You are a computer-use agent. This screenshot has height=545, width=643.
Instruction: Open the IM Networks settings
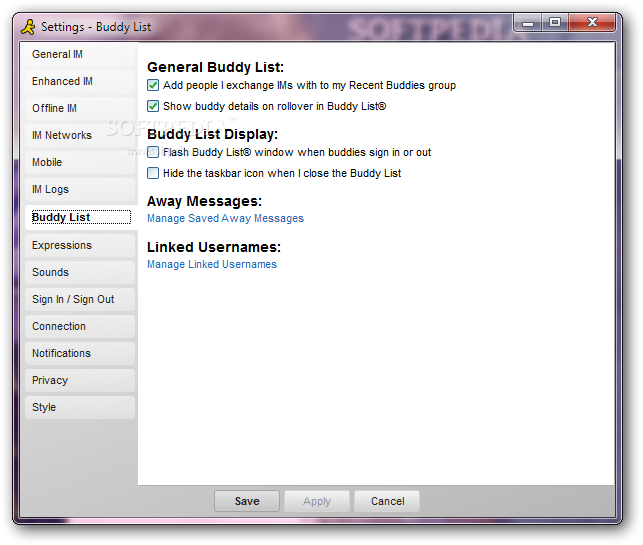(x=80, y=135)
